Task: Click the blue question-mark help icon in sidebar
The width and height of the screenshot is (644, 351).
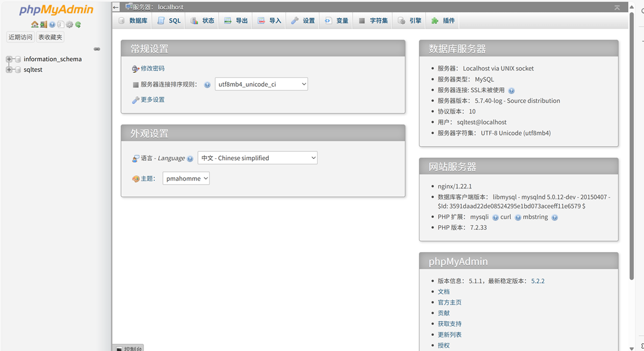Action: 52,24
